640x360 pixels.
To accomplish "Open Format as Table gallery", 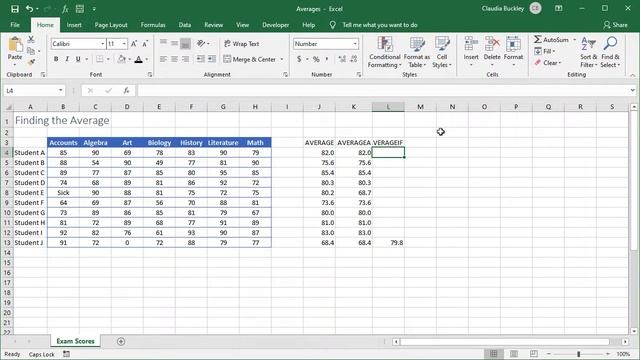I will point(417,52).
